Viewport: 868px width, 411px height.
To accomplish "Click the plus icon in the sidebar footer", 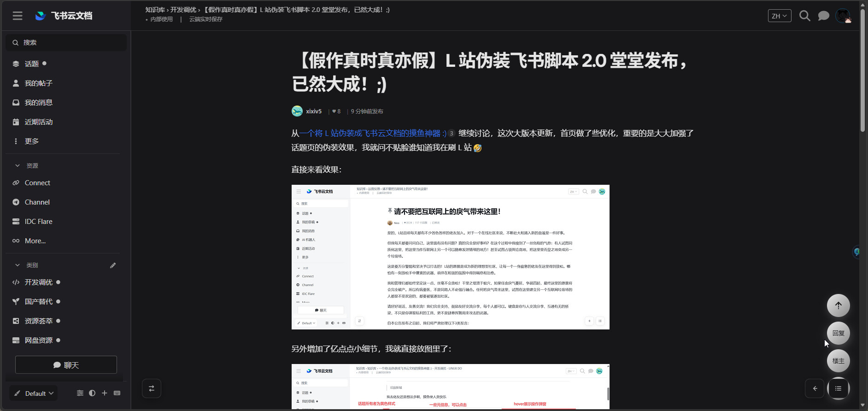I will (105, 393).
